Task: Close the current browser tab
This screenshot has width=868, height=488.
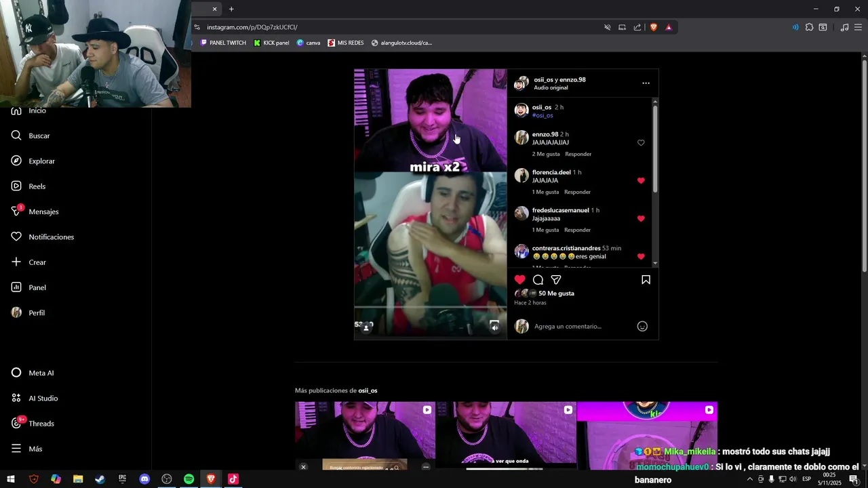Action: pyautogui.click(x=215, y=9)
